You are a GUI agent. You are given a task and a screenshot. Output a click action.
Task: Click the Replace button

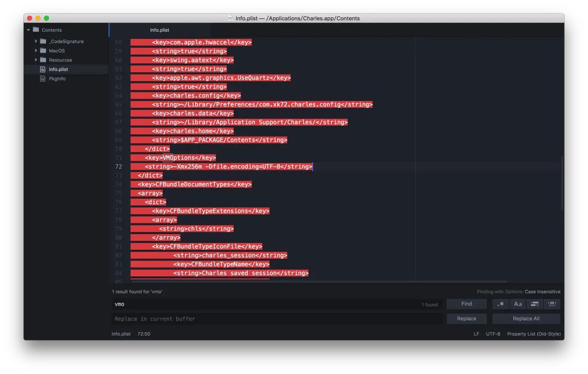tap(467, 319)
